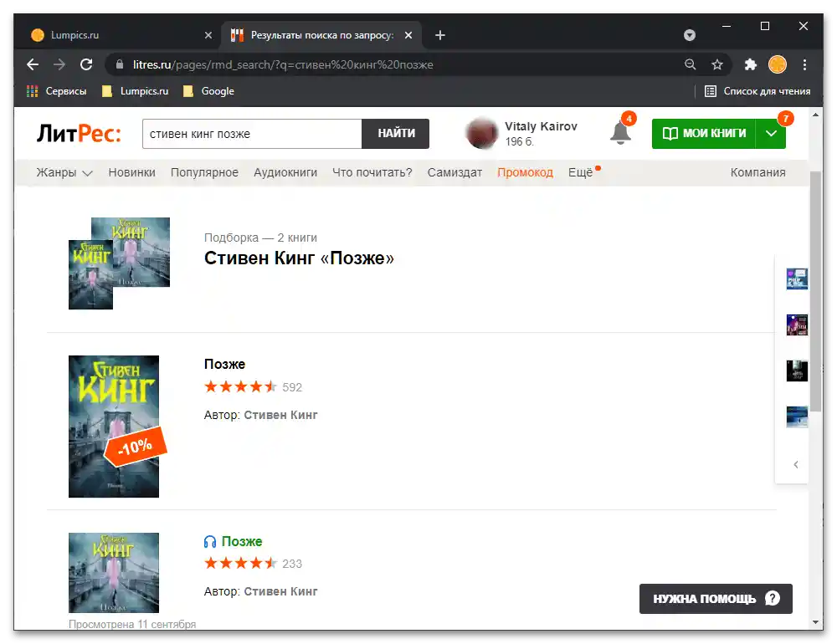Select the Результаты поиска по запросу tab
The height and width of the screenshot is (644, 837).
click(x=321, y=35)
